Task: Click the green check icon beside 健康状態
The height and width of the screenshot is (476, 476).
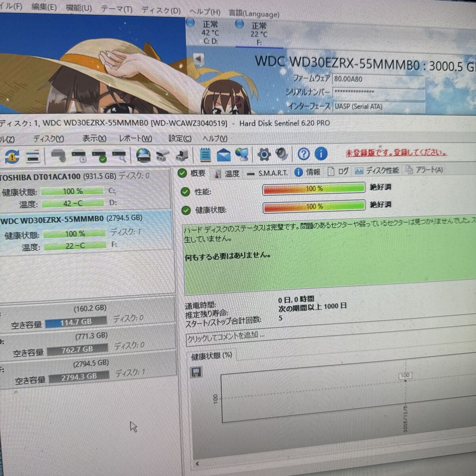Action: (186, 210)
